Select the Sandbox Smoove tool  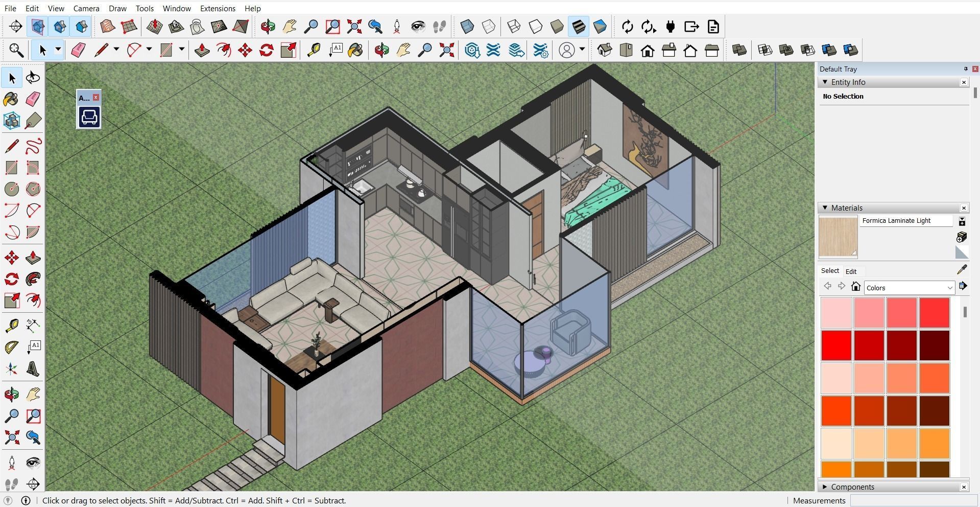(x=155, y=27)
